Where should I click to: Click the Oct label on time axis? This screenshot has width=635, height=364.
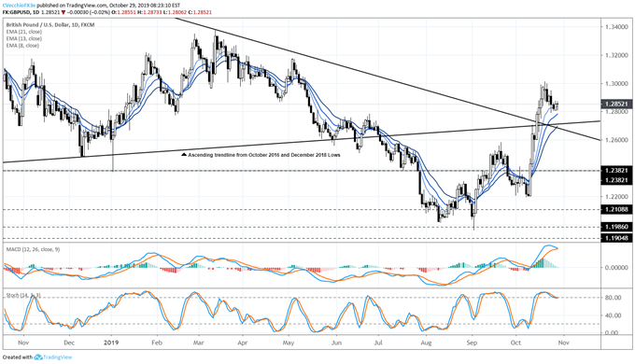[515, 343]
